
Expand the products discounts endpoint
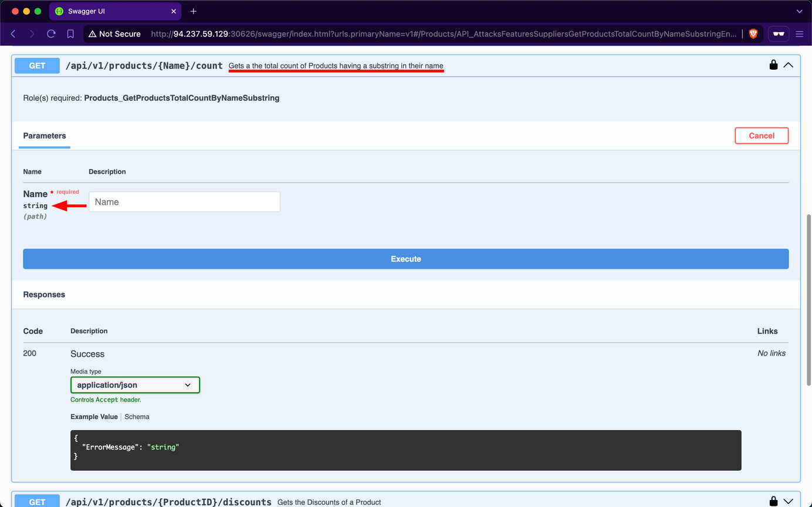point(789,502)
